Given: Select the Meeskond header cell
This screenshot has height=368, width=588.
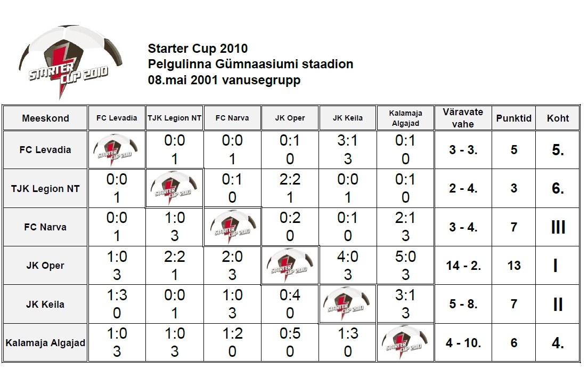Looking at the screenshot, I should coord(45,118).
